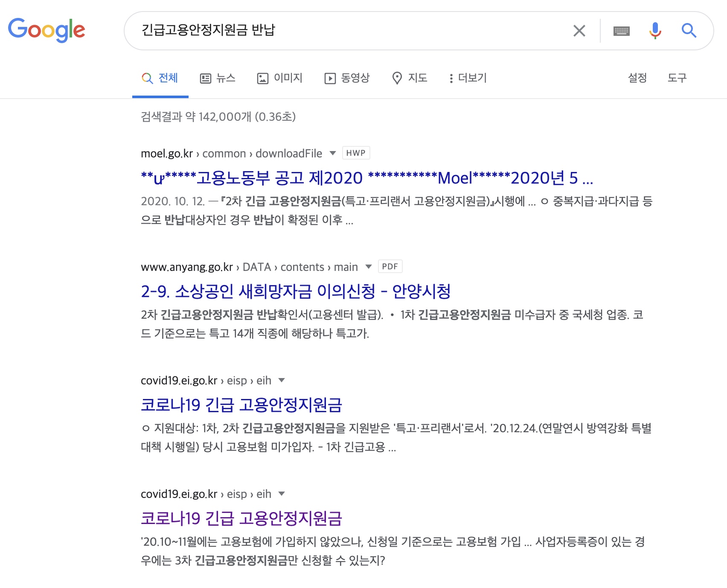Screen dimensions: 727x588
Task: Open 설정 options
Action: click(637, 78)
